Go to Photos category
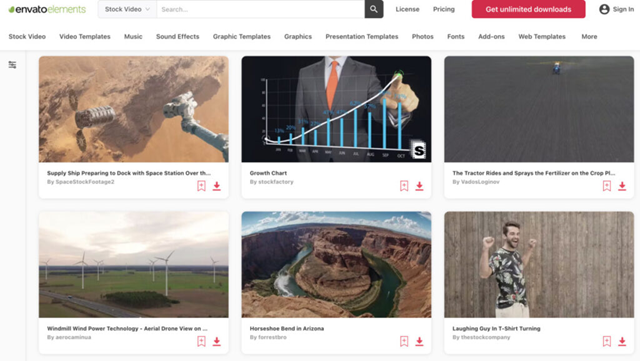 (422, 36)
